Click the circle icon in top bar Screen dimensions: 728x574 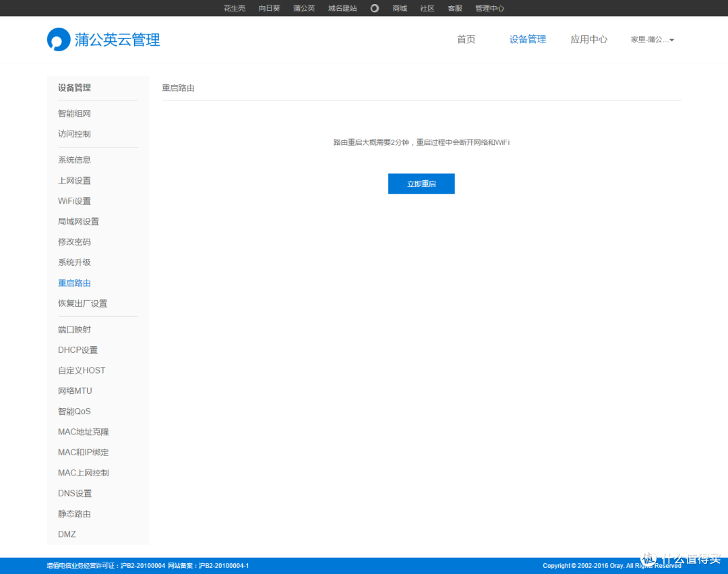375,8
